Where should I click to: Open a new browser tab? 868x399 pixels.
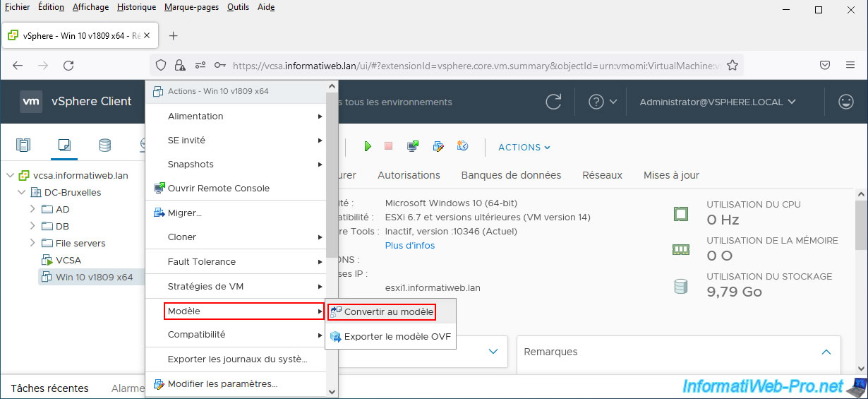point(174,35)
